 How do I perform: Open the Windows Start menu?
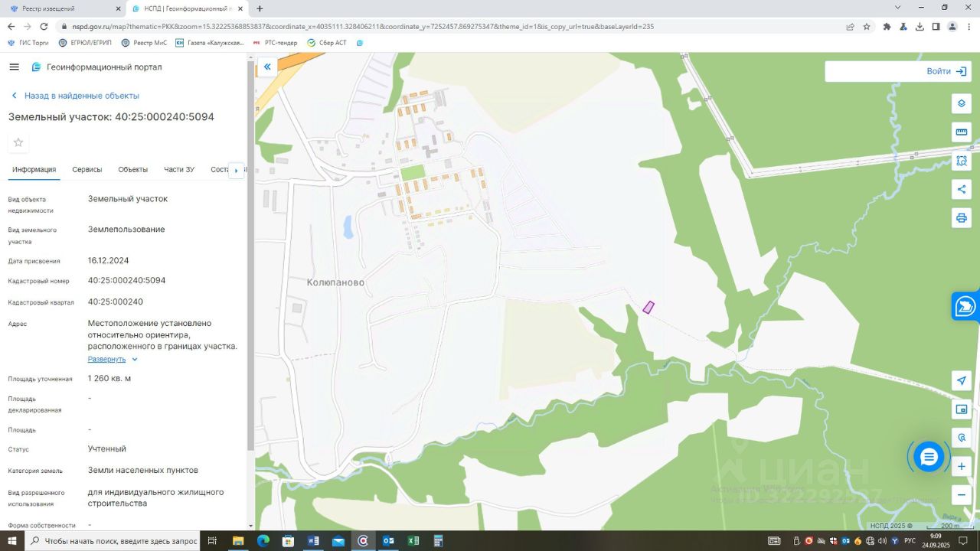coord(11,541)
